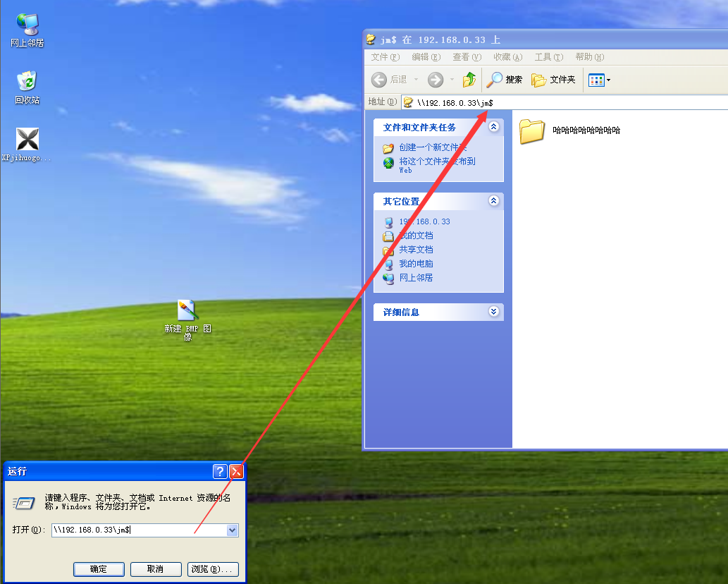Click 将这个文件夹发布到 Web link

click(x=437, y=165)
